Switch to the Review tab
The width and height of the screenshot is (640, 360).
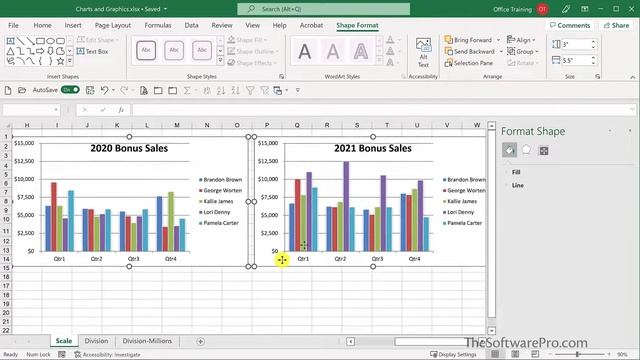(222, 25)
